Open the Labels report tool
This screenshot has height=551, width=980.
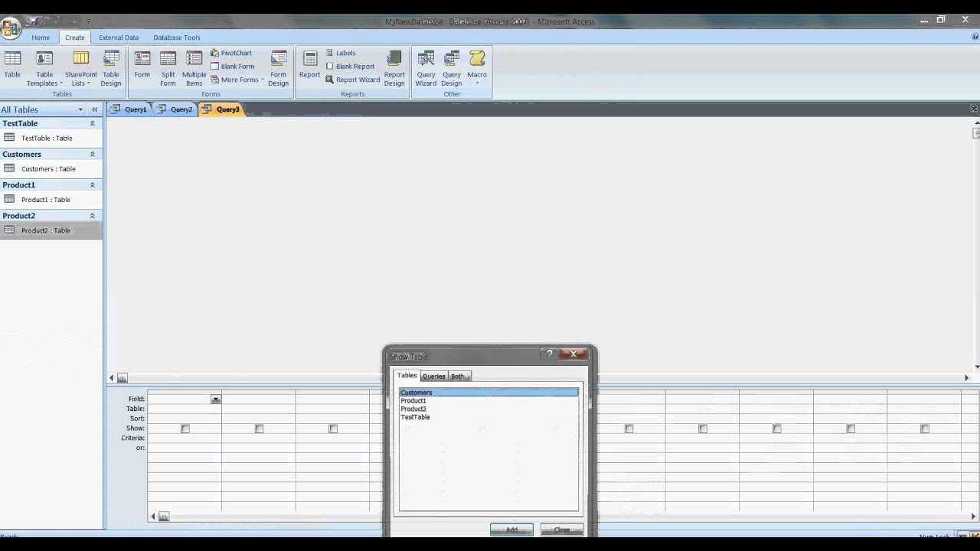pyautogui.click(x=341, y=53)
